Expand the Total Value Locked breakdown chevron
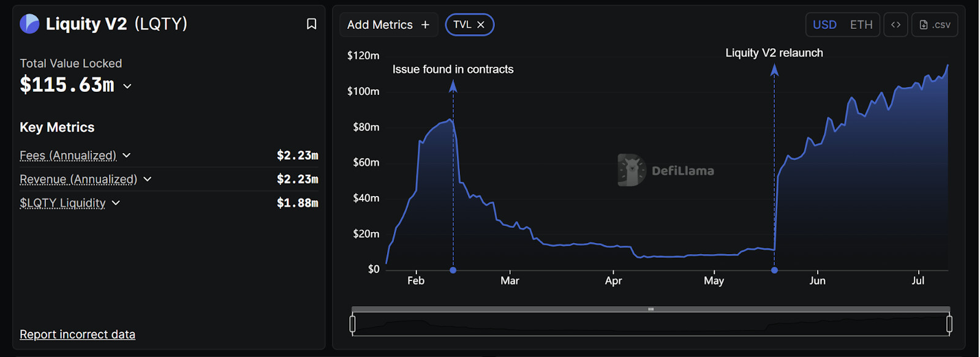This screenshot has width=980, height=357. pyautogui.click(x=127, y=86)
